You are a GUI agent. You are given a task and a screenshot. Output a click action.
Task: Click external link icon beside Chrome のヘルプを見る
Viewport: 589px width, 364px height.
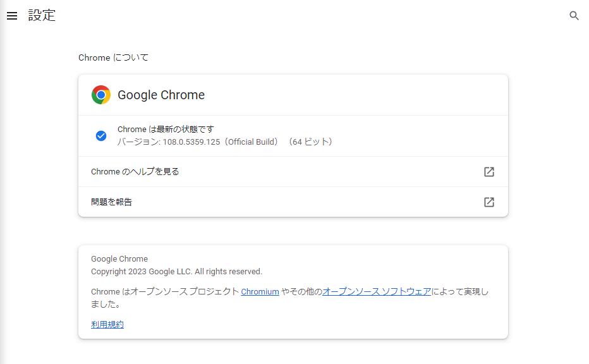[489, 172]
